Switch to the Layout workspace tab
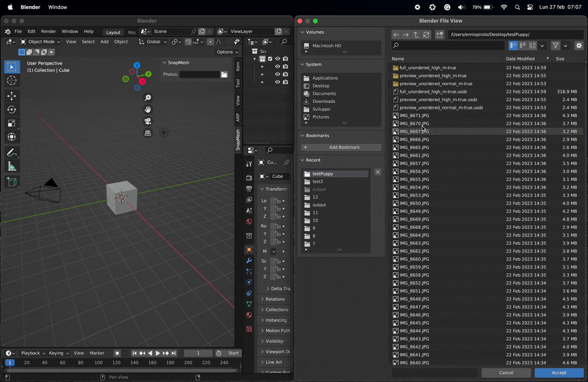 pyautogui.click(x=113, y=32)
